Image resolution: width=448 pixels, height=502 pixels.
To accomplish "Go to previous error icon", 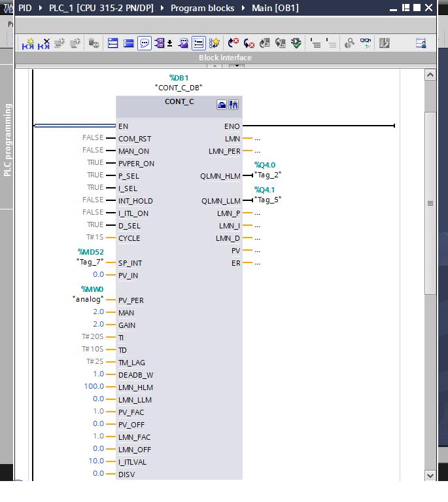I will tap(249, 43).
